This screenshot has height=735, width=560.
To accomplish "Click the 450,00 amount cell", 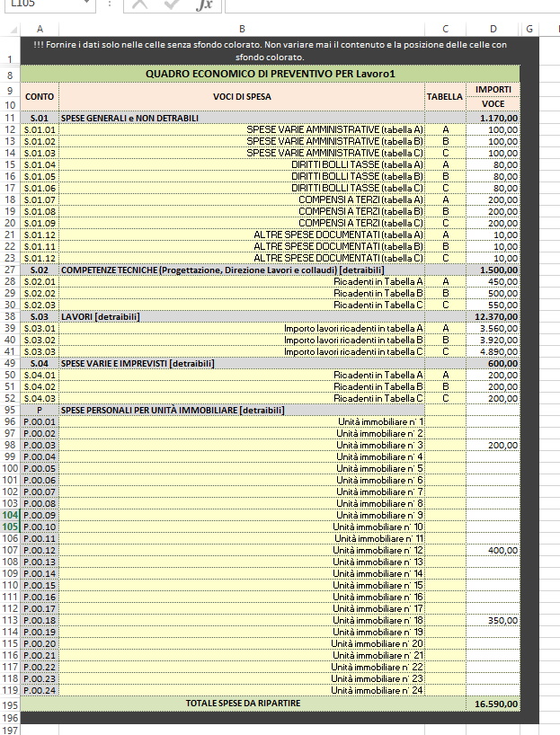I will [x=493, y=282].
